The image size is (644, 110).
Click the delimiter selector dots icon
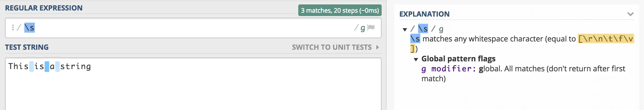[x=13, y=27]
